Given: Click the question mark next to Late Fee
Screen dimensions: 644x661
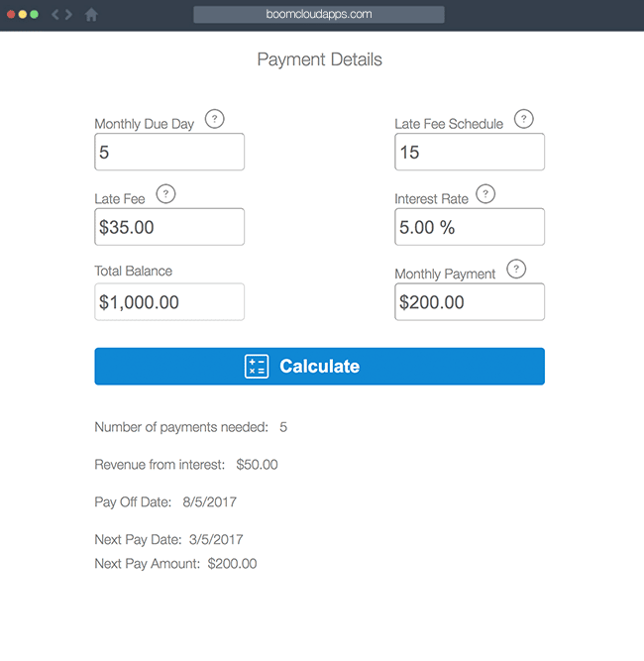Looking at the screenshot, I should [165, 194].
